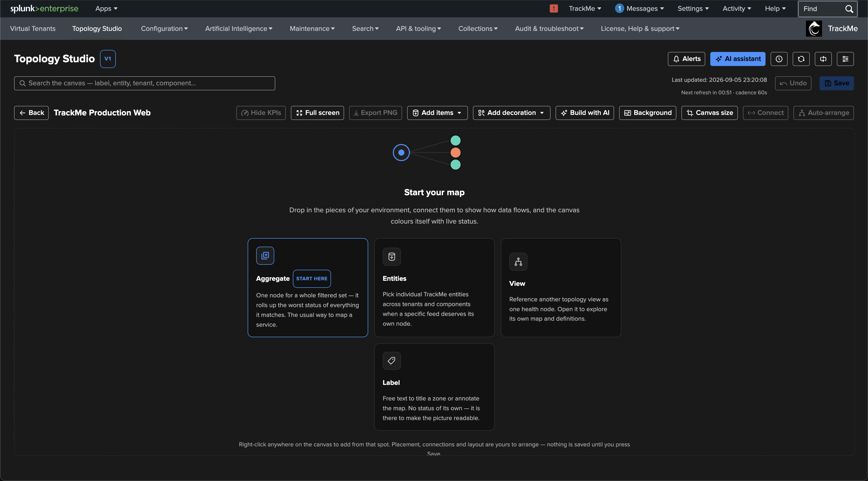Click the red alert warning icon
Screen dimensions: 868x481
click(x=554, y=9)
